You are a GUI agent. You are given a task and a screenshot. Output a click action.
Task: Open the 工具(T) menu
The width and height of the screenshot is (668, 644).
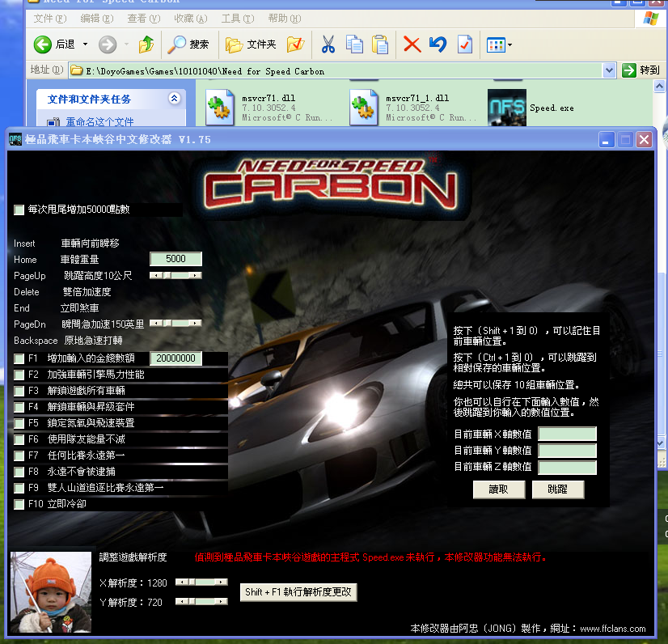238,19
